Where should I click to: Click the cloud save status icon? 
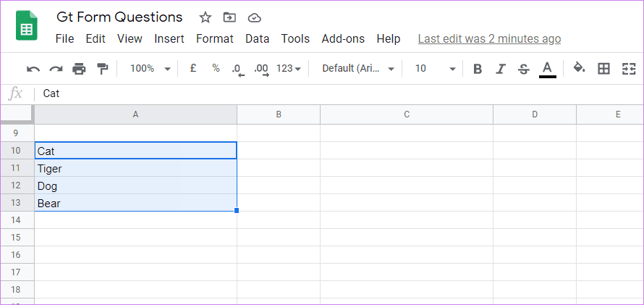(x=255, y=17)
